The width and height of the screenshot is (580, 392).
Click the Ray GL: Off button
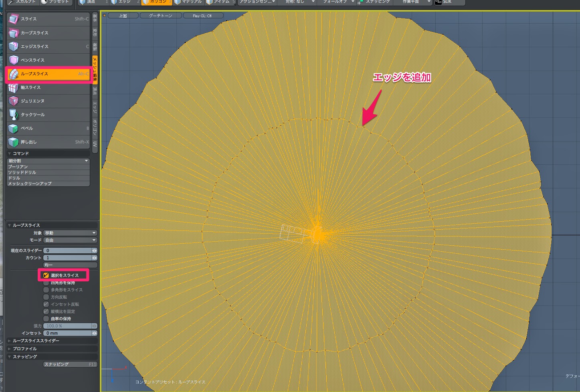(x=202, y=16)
